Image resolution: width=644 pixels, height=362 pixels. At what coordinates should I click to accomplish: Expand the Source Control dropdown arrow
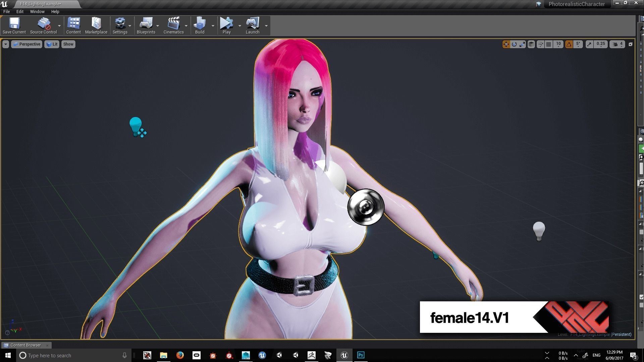[x=59, y=26]
